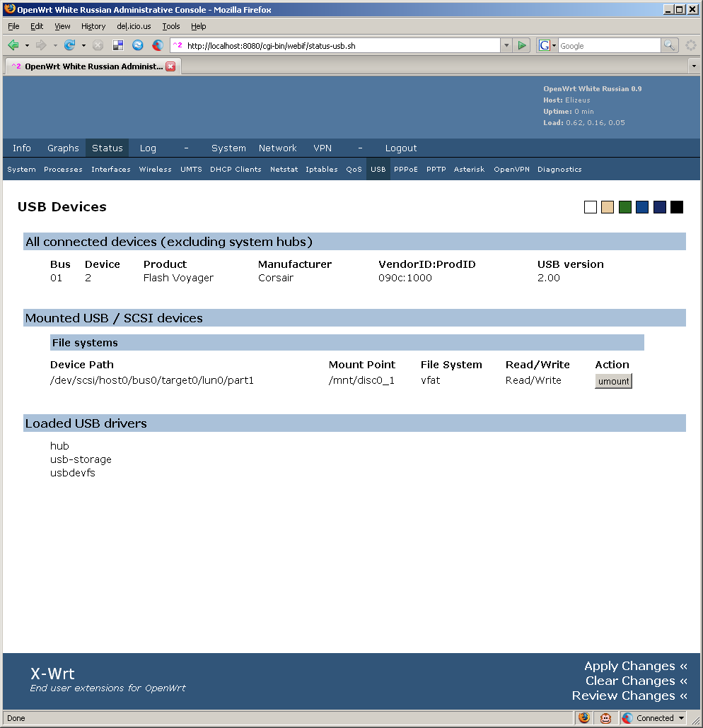Open the DHCP Clients status subpage

236,170
